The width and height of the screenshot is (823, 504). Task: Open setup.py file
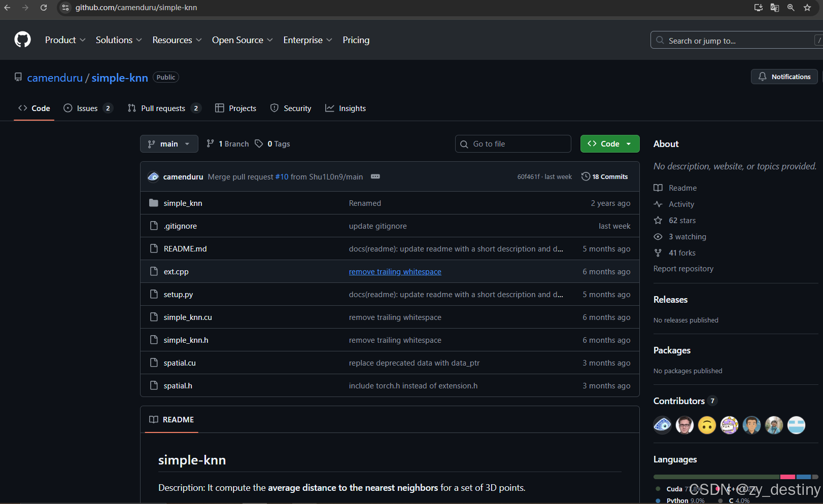coord(178,294)
